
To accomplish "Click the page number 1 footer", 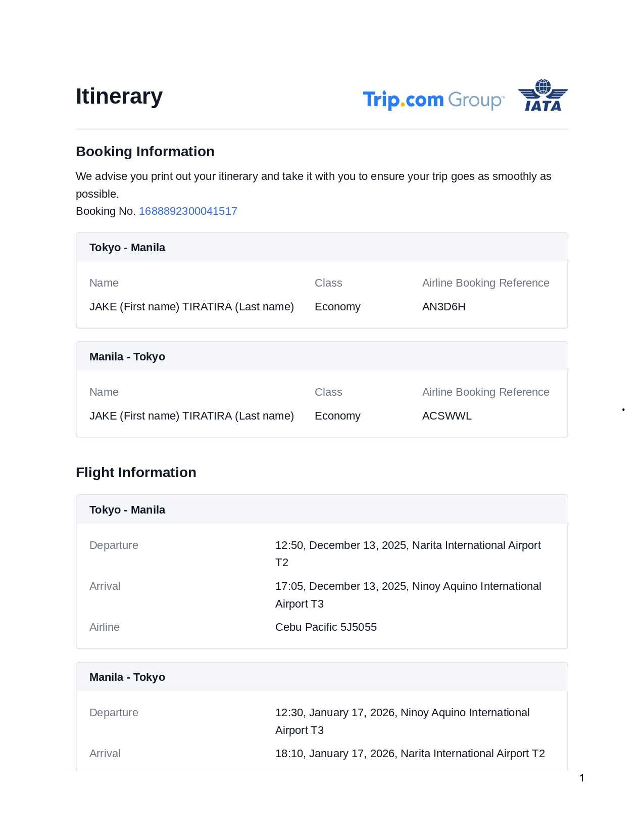I will click(x=582, y=778).
